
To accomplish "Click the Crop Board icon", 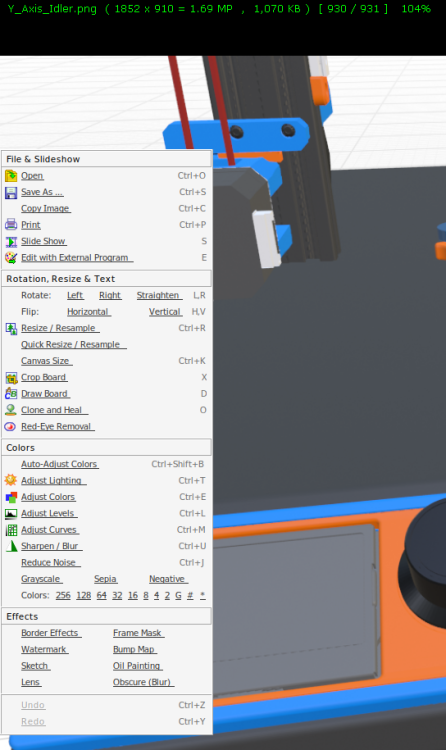I will 11,377.
